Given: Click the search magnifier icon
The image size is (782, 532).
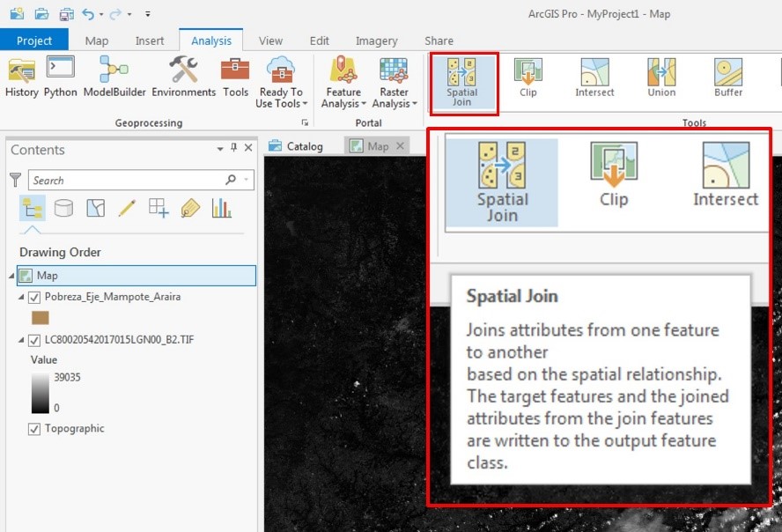Looking at the screenshot, I should tap(231, 180).
